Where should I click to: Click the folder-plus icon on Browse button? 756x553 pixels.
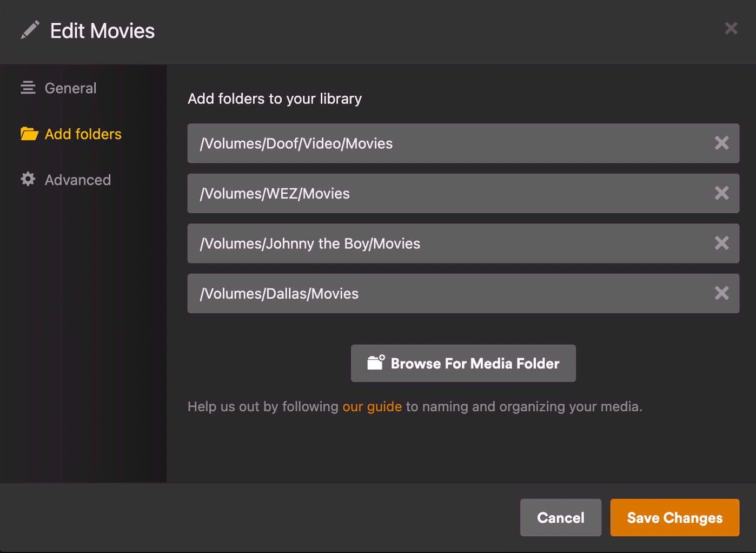(x=376, y=362)
